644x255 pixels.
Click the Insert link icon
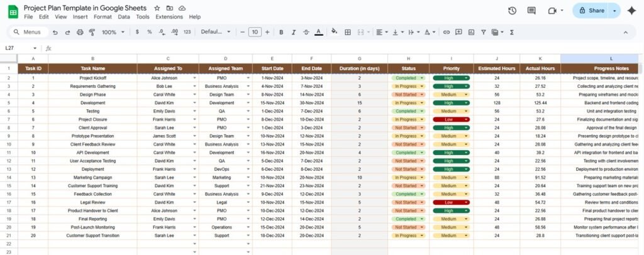tap(447, 32)
